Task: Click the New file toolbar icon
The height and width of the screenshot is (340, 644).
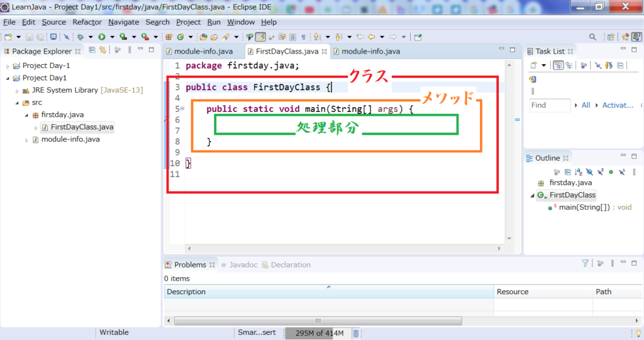Action: click(x=8, y=37)
